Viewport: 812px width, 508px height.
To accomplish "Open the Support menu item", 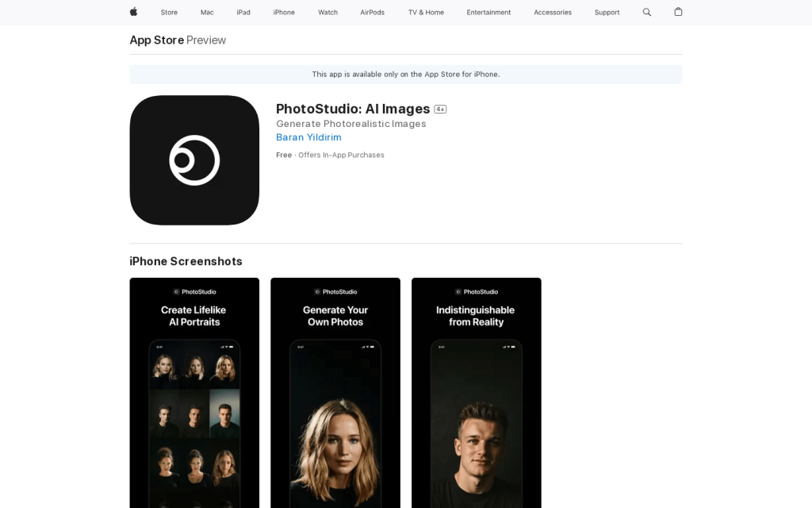I will click(607, 12).
